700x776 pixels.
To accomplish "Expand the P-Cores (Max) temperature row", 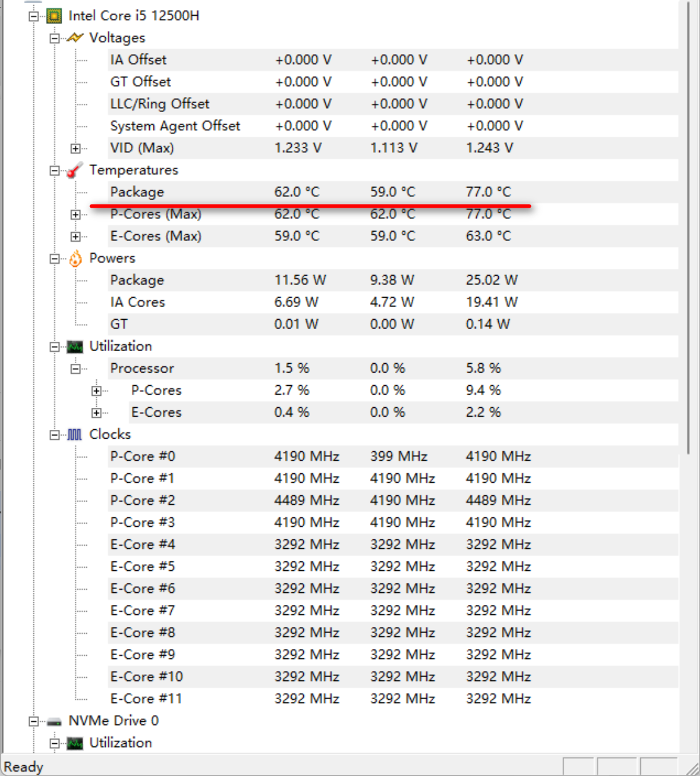I will coord(75,215).
